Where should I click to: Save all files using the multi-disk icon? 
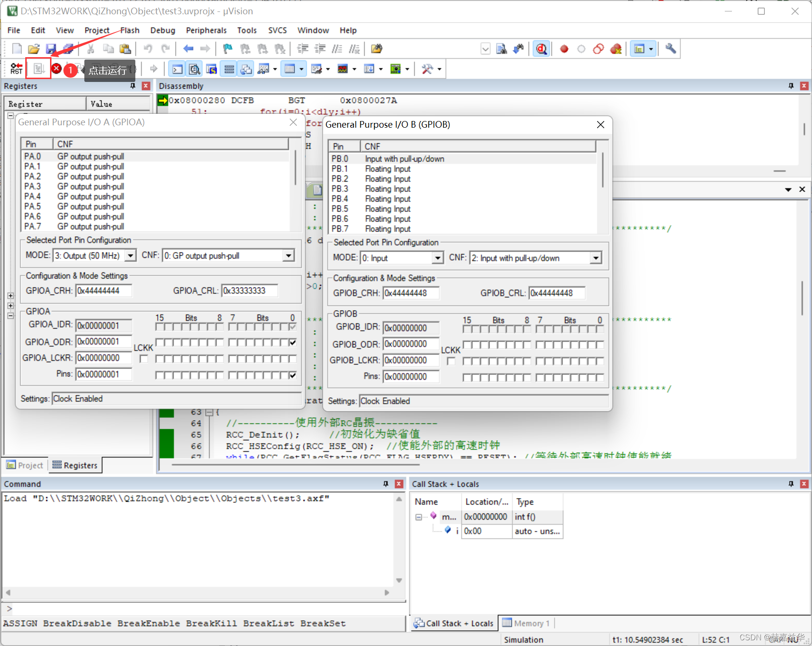68,49
